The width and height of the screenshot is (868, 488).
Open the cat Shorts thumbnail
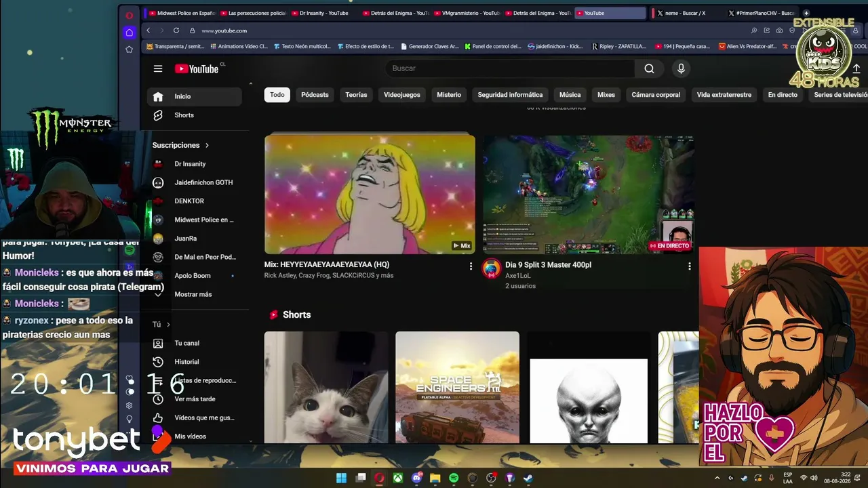(326, 388)
